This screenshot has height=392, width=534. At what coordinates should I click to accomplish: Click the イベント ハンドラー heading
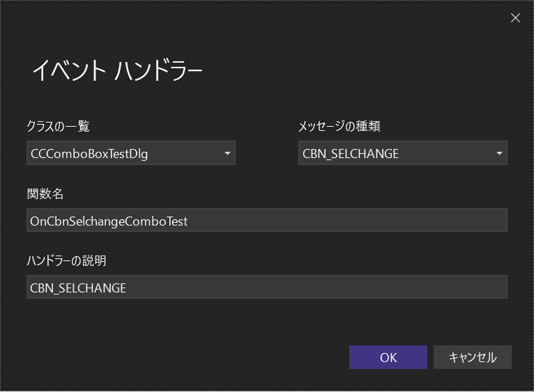click(117, 70)
